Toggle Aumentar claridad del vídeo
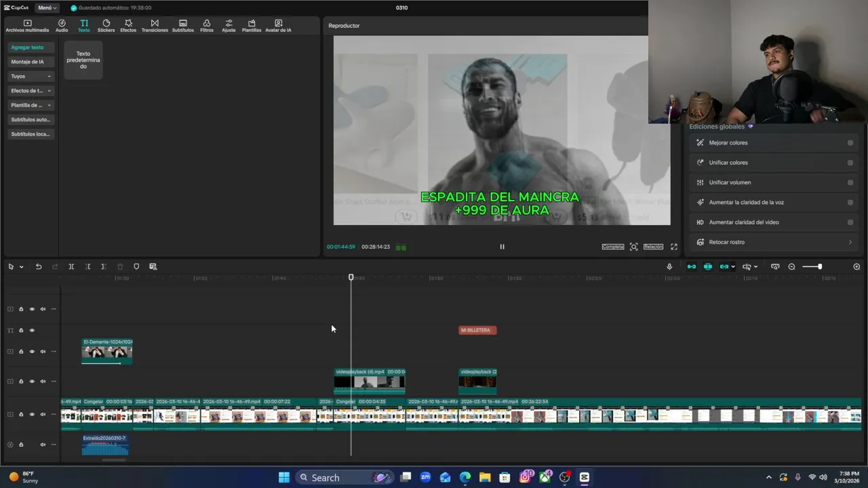The width and height of the screenshot is (868, 488). 850,222
